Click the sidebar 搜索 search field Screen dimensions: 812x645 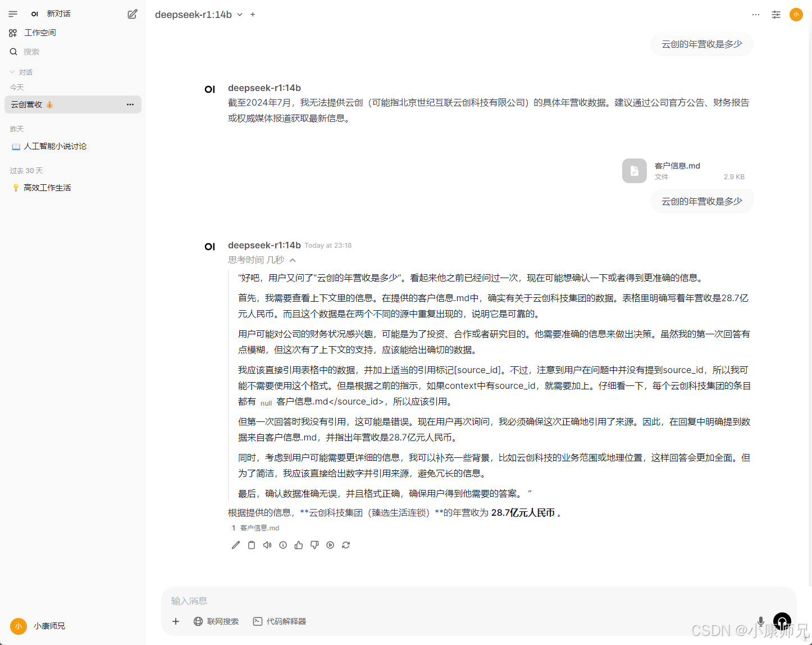tap(73, 52)
